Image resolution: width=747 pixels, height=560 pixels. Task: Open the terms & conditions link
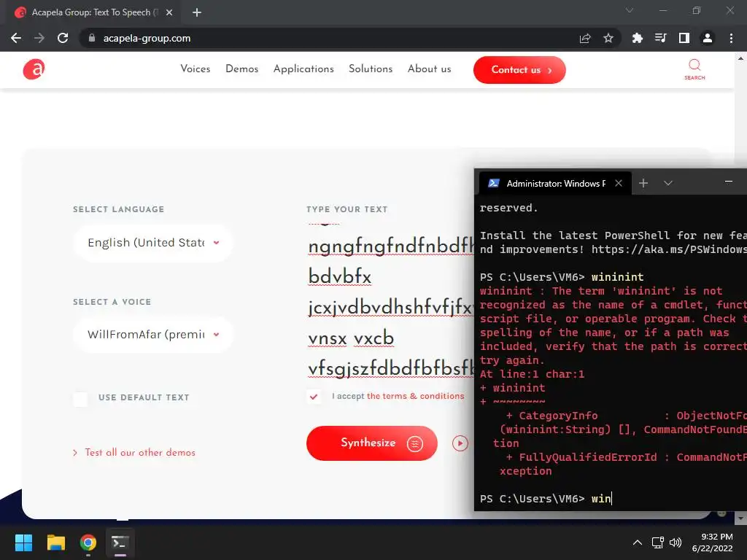415,396
